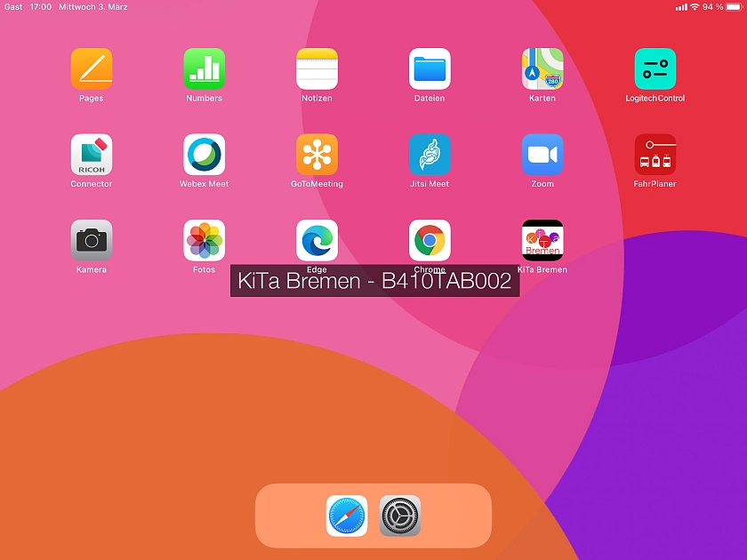This screenshot has width=747, height=560.
Task: Start the GoToMeeting app
Action: point(317,155)
